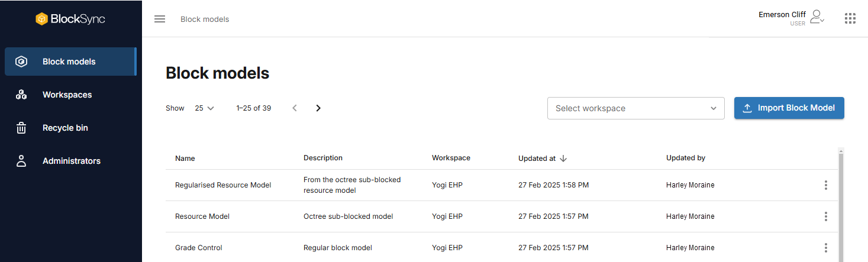Click the Import Block Model button

(789, 108)
